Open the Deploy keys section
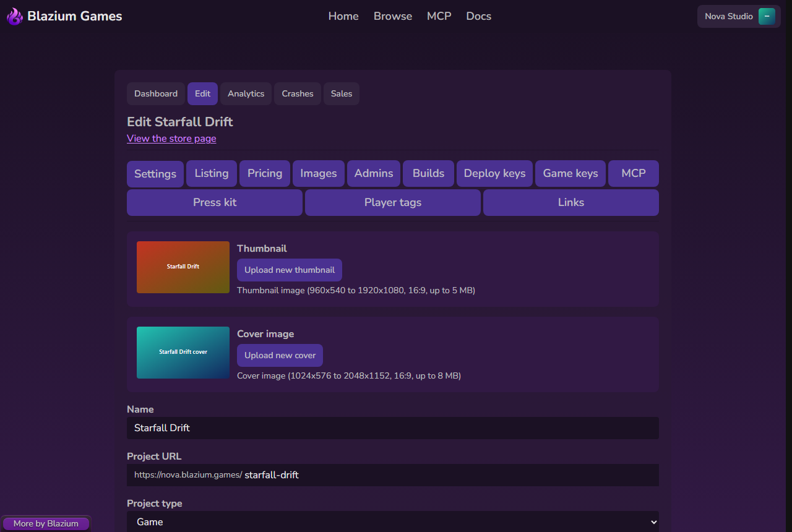 [494, 174]
